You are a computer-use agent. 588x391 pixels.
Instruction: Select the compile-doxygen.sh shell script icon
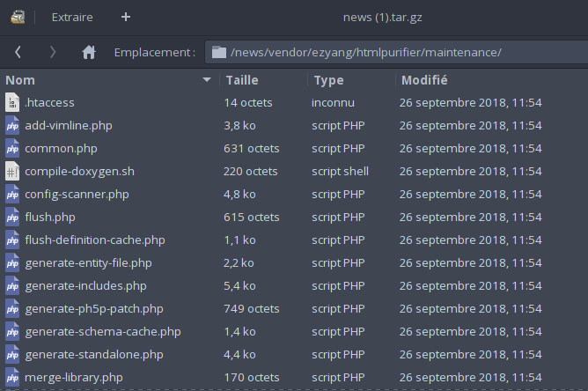click(12, 171)
